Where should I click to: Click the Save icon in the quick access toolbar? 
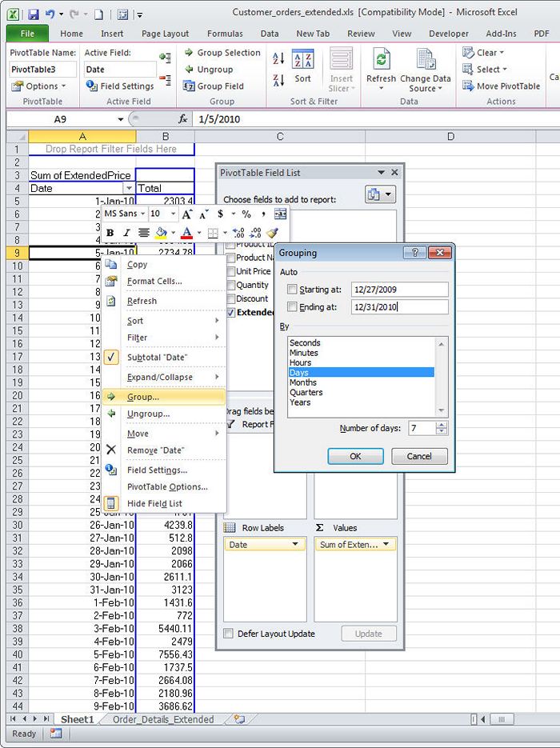point(33,14)
